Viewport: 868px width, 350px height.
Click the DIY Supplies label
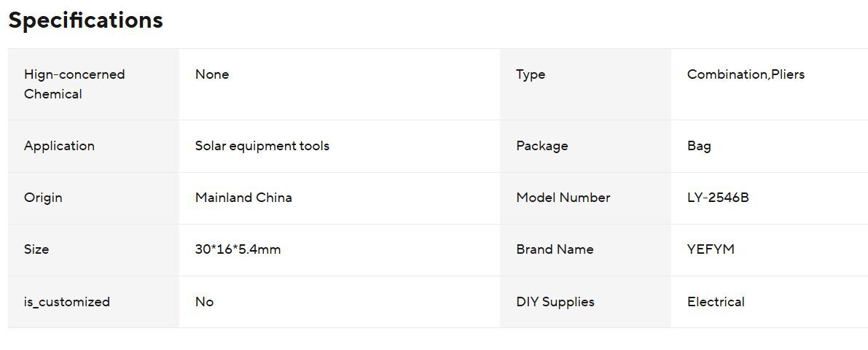click(x=555, y=302)
